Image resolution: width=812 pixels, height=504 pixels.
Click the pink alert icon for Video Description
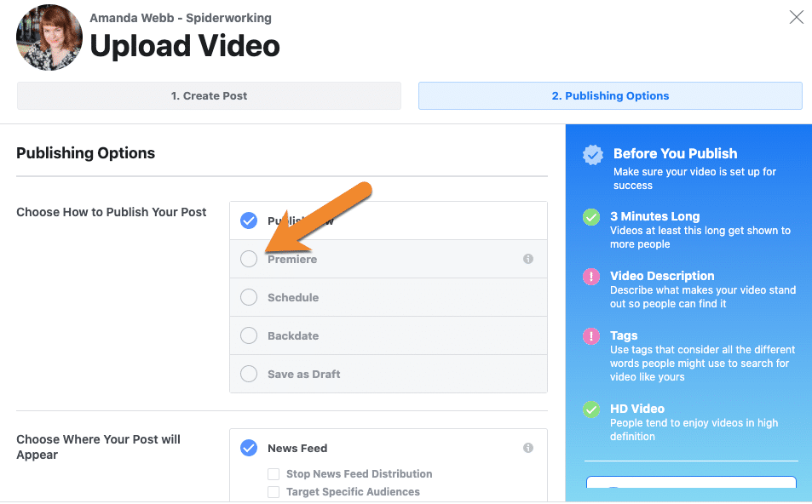[x=591, y=277]
